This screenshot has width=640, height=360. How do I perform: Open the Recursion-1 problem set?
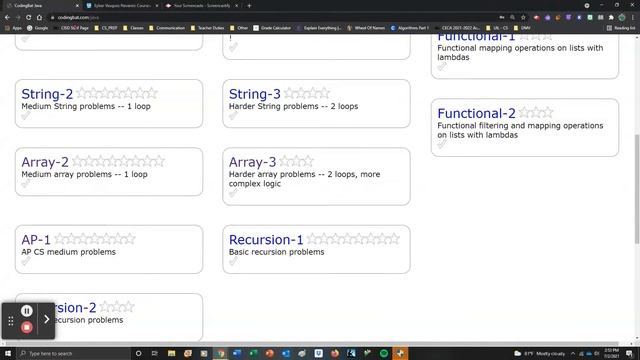click(x=266, y=240)
